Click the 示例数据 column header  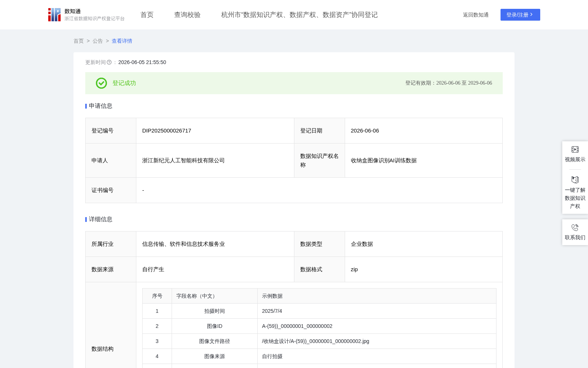377,296
